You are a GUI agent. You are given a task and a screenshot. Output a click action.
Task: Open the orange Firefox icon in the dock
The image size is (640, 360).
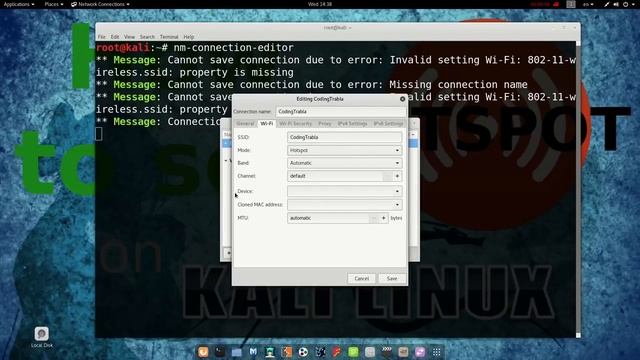click(x=203, y=351)
